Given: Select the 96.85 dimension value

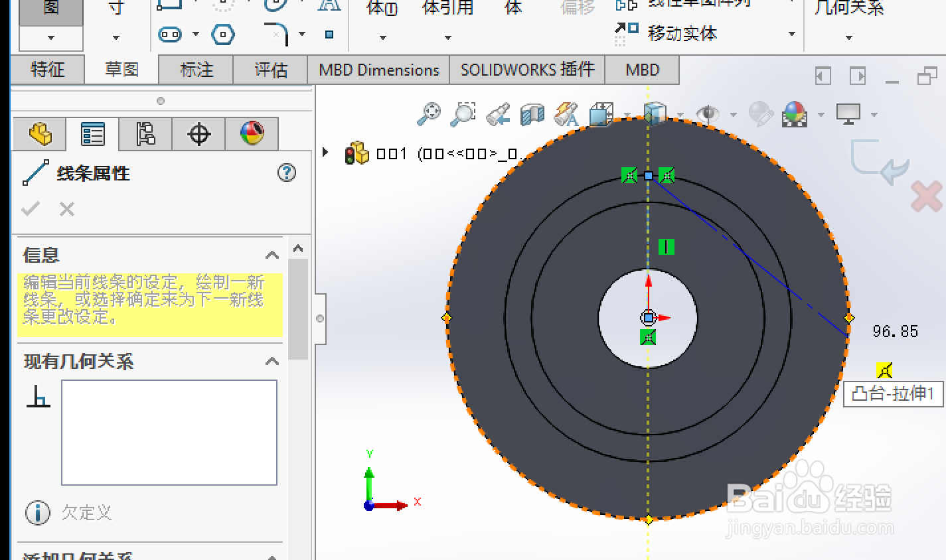Looking at the screenshot, I should tap(895, 331).
